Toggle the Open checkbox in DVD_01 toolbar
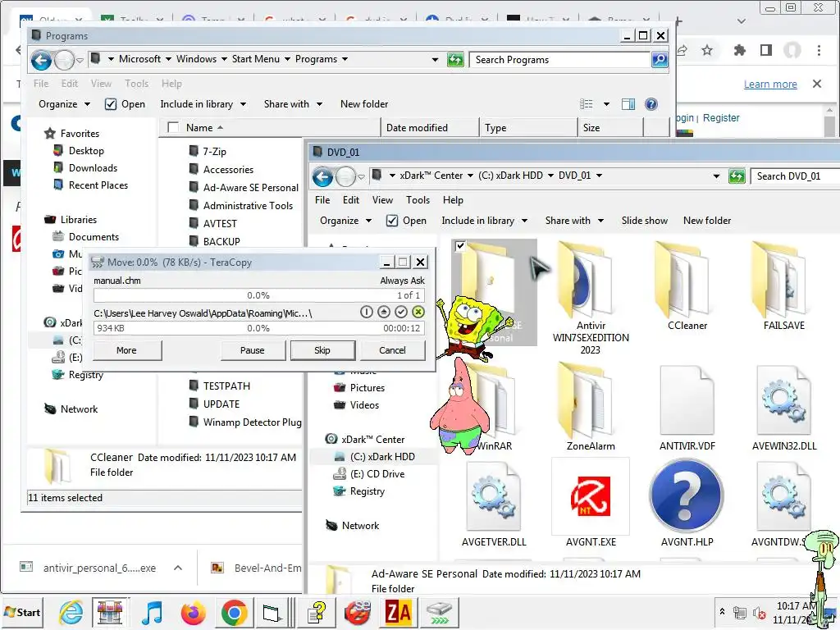This screenshot has height=630, width=840. click(392, 221)
